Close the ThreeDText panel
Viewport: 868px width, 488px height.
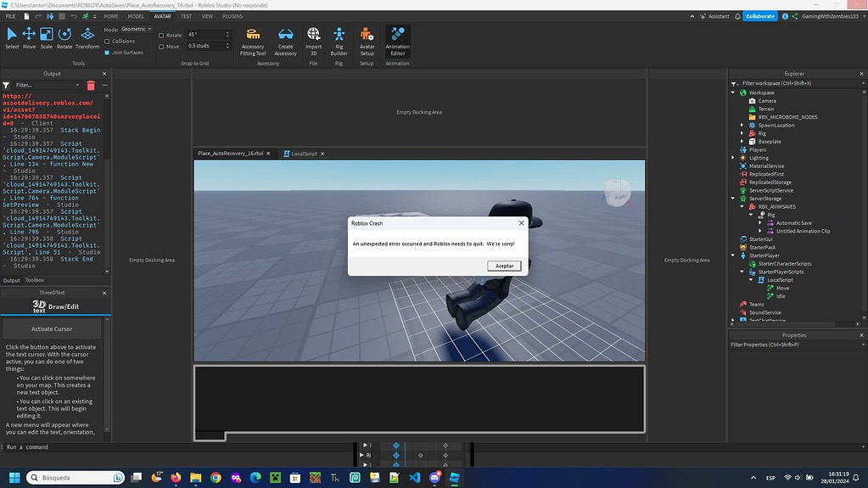[x=104, y=293]
